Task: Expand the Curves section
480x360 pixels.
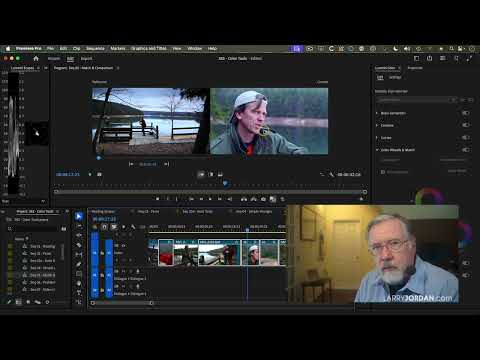Action: click(377, 138)
